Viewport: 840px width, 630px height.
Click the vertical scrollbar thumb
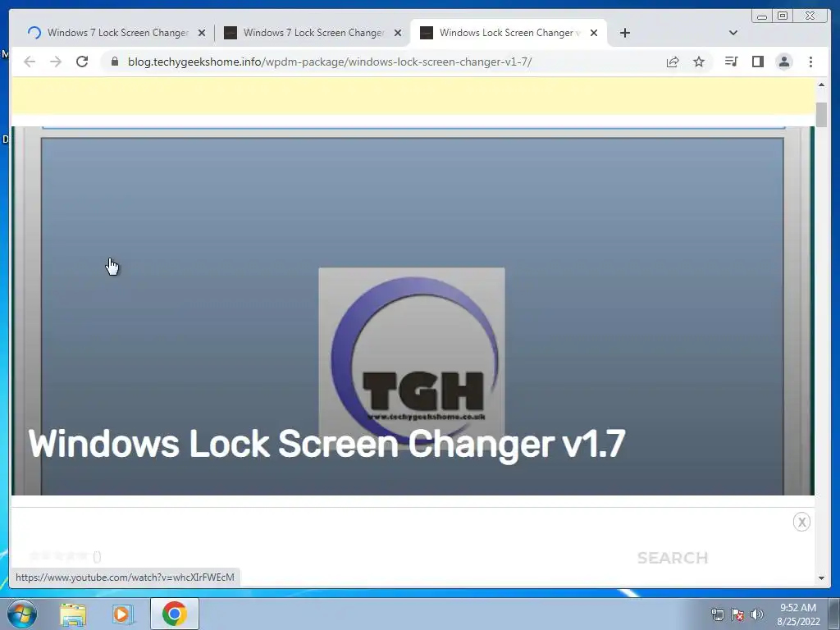tap(821, 114)
